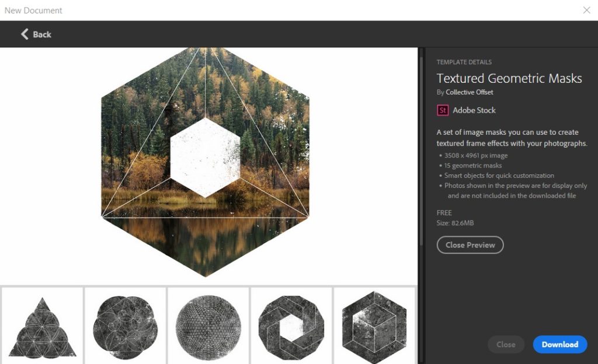Click the FREE price label
The image size is (598, 364).
444,213
